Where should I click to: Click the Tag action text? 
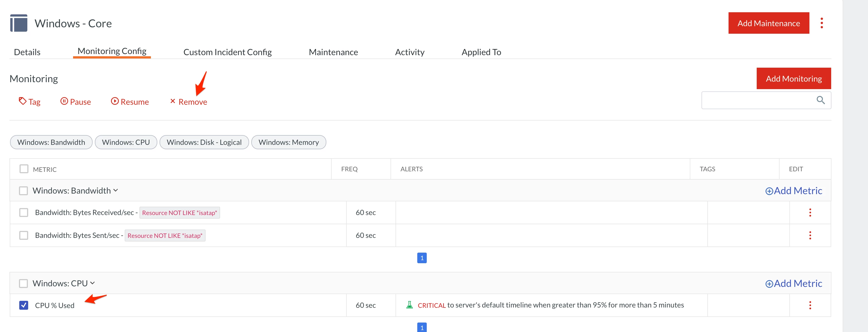[x=34, y=102]
